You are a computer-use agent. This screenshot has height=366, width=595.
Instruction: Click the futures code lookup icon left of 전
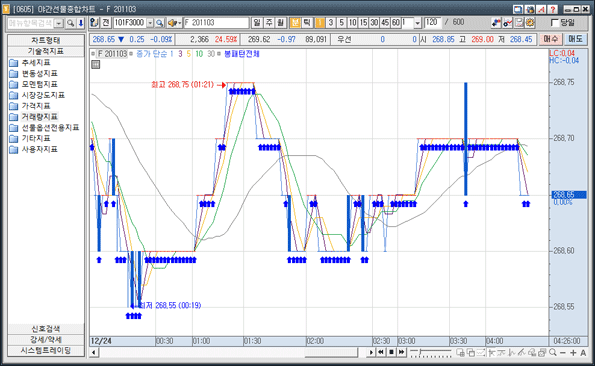point(94,23)
